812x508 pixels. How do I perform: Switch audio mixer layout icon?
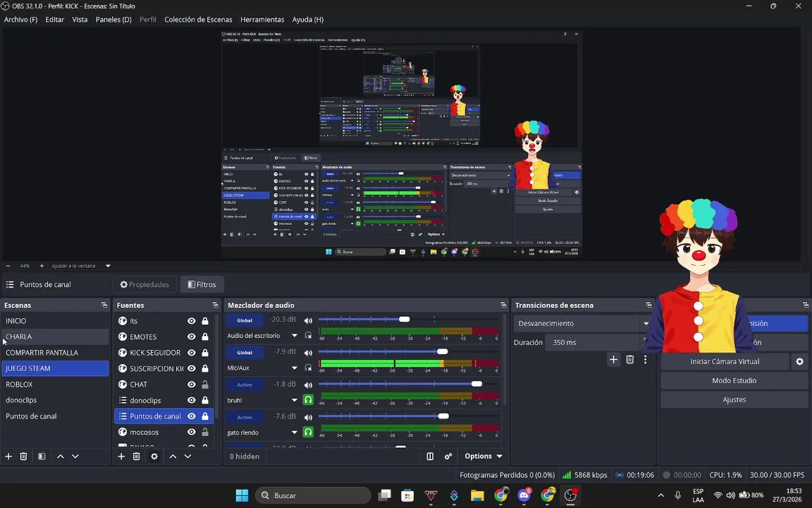pyautogui.click(x=430, y=456)
